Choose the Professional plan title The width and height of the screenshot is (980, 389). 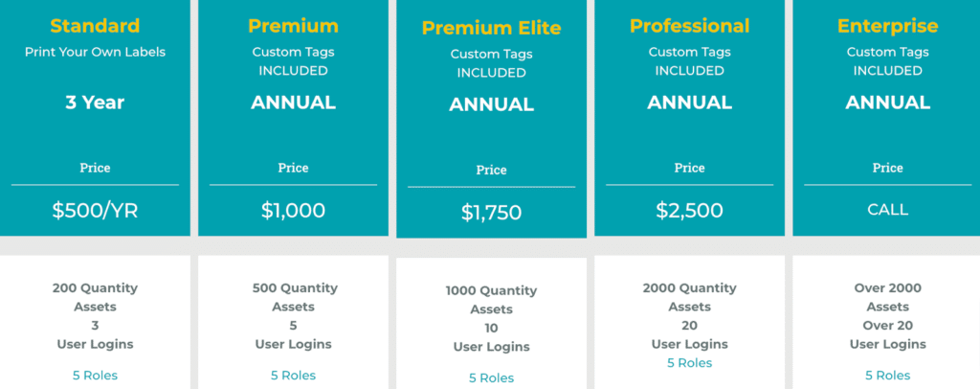coord(689,26)
